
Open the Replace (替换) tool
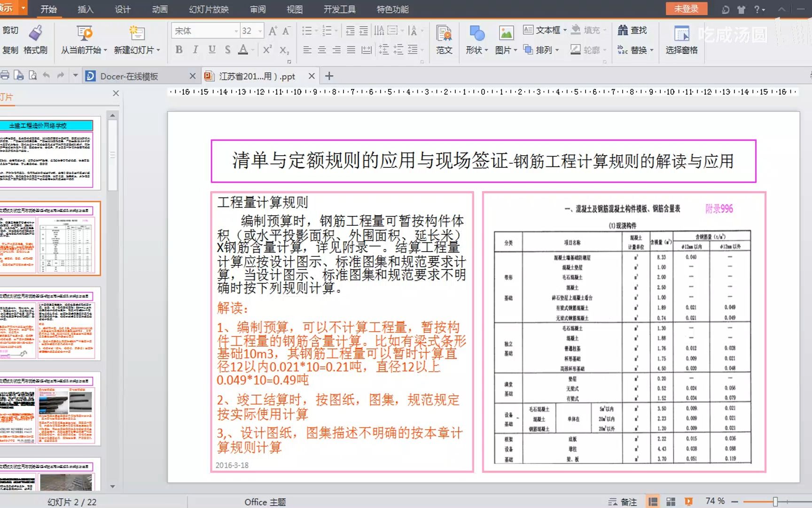pyautogui.click(x=638, y=49)
